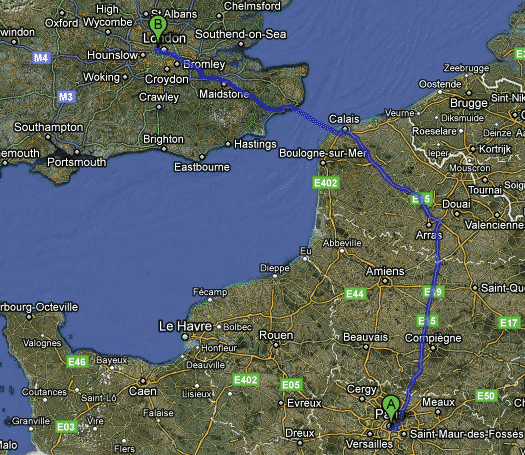Select the Brighton city label
Viewport: 525px width, 455px height.
pos(163,139)
